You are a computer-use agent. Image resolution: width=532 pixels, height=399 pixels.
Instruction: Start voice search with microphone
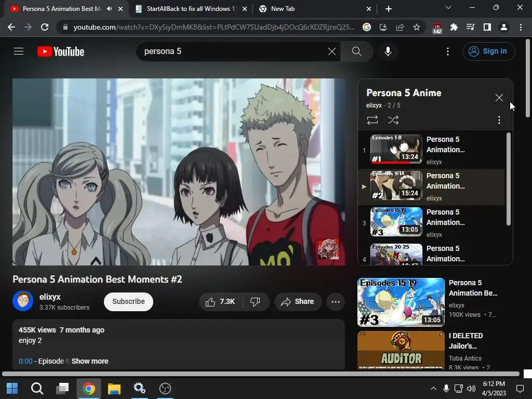point(388,51)
